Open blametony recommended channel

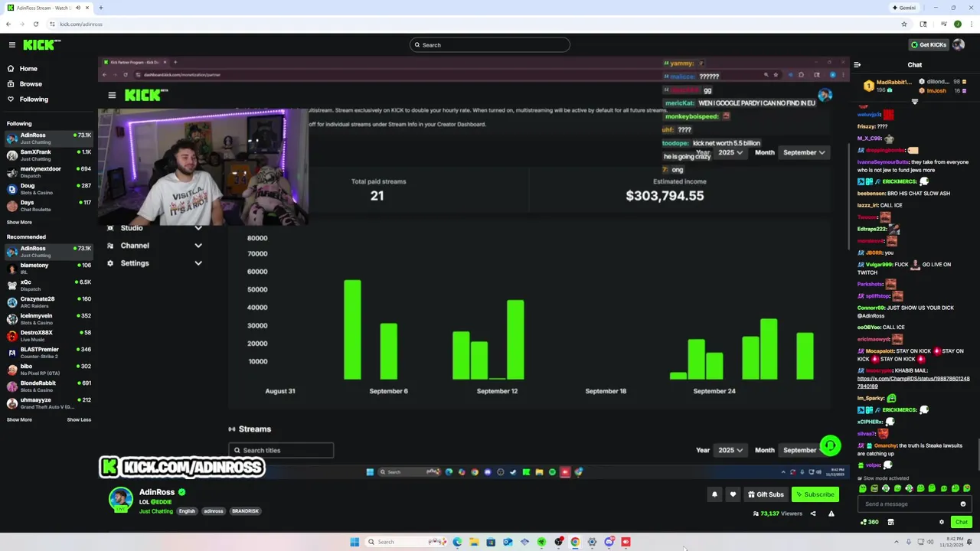48,269
